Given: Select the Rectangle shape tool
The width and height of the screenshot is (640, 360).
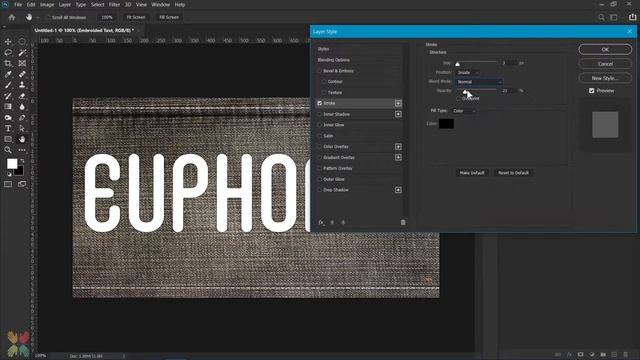Looking at the screenshot, I should coord(8,139).
